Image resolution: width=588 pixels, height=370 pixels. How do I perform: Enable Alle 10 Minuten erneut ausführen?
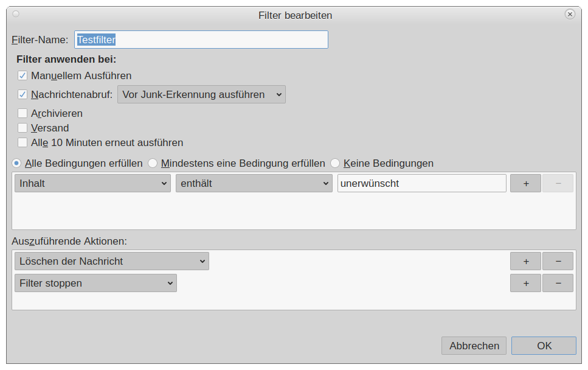pyautogui.click(x=22, y=142)
